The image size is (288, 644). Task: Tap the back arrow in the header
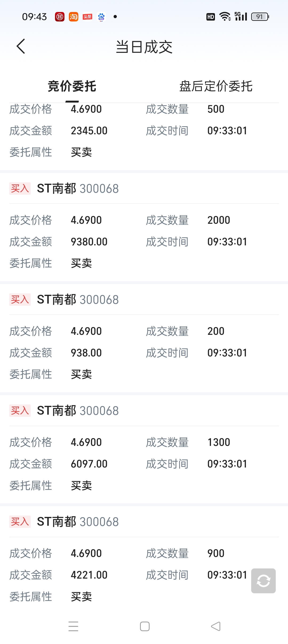point(21,46)
